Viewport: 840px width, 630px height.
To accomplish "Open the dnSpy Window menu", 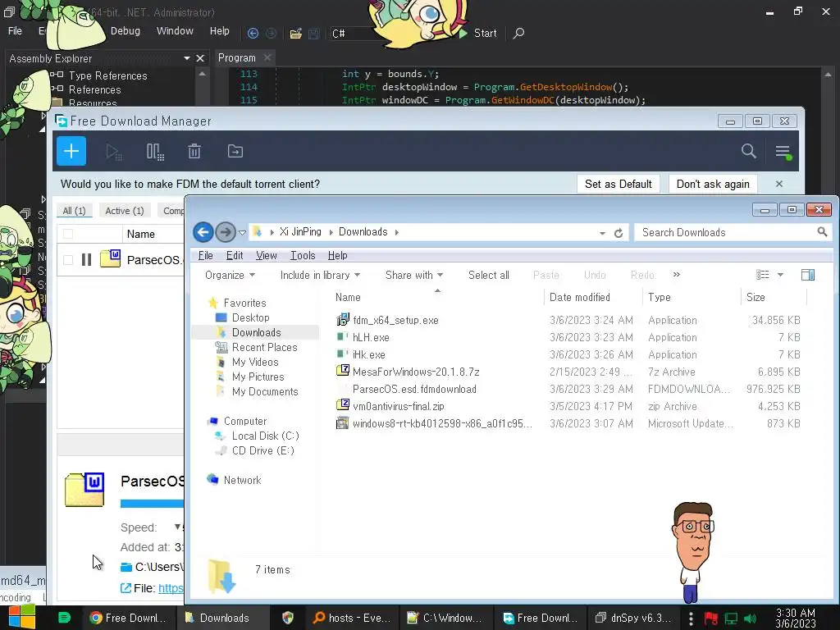I will pyautogui.click(x=175, y=31).
